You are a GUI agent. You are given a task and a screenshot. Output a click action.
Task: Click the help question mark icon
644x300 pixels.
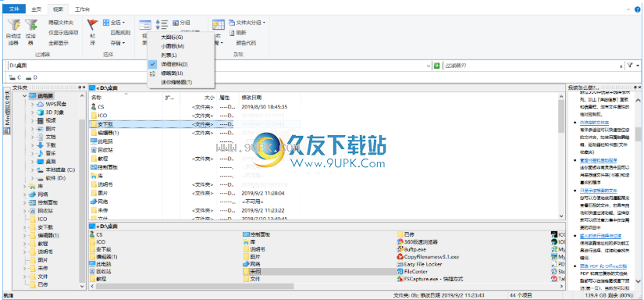pyautogui.click(x=638, y=9)
